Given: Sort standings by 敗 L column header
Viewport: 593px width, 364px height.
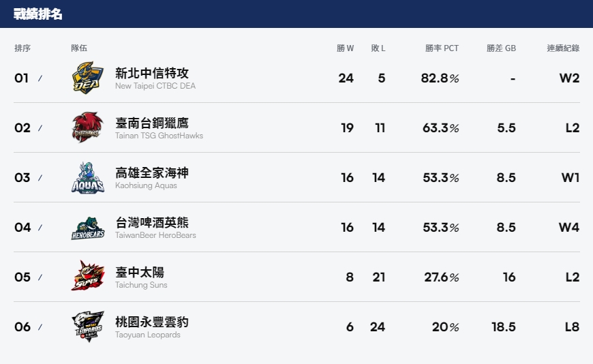Looking at the screenshot, I should pyautogui.click(x=378, y=48).
